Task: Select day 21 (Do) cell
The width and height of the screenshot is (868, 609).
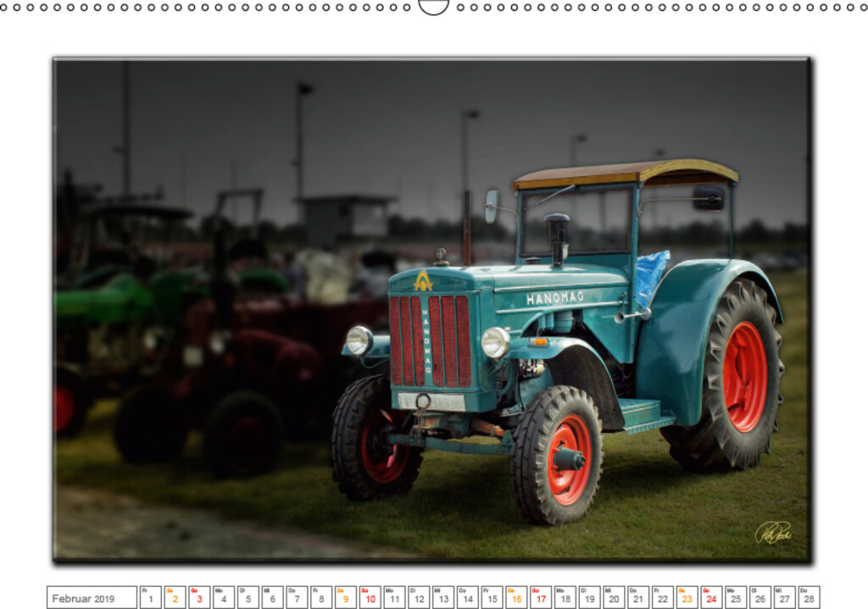Action: (x=638, y=598)
